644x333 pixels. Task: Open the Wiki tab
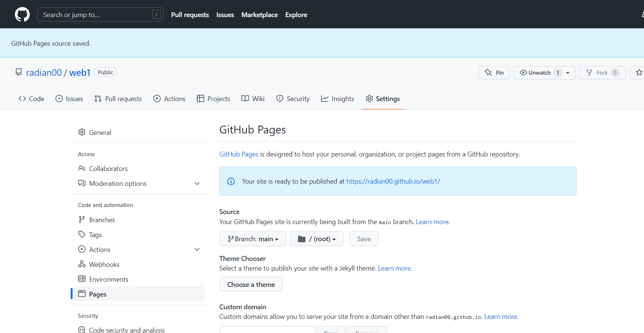pyautogui.click(x=253, y=98)
